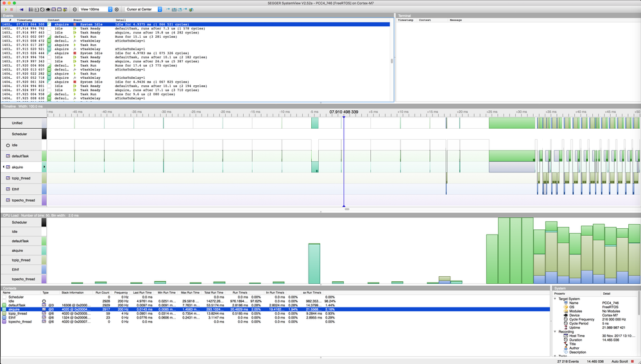Collapse the Target System tree node
641x364 pixels.
pyautogui.click(x=555, y=299)
